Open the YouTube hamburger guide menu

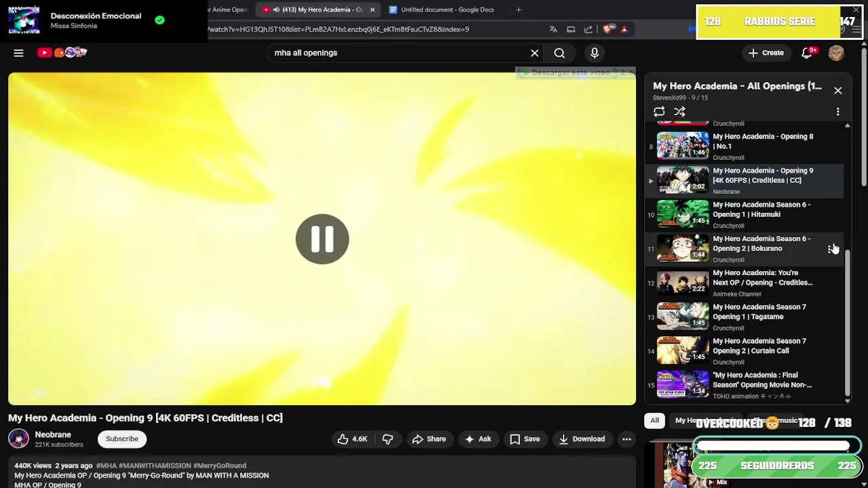pos(18,53)
